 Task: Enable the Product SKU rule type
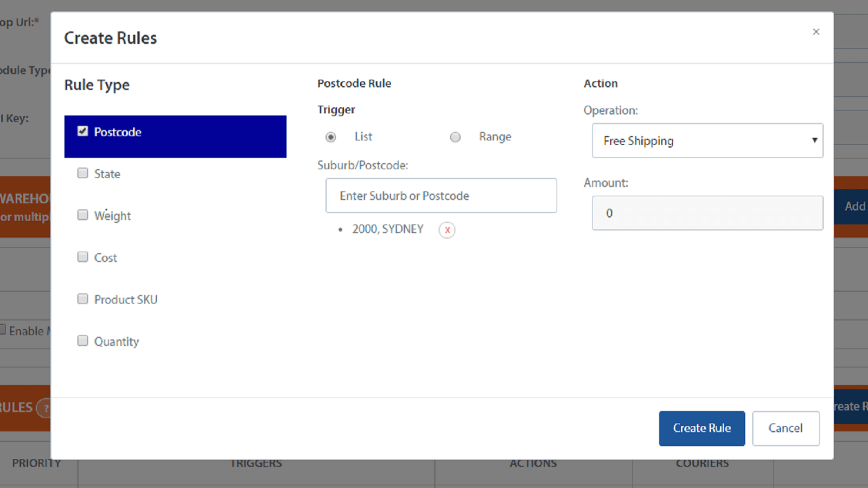click(x=82, y=298)
